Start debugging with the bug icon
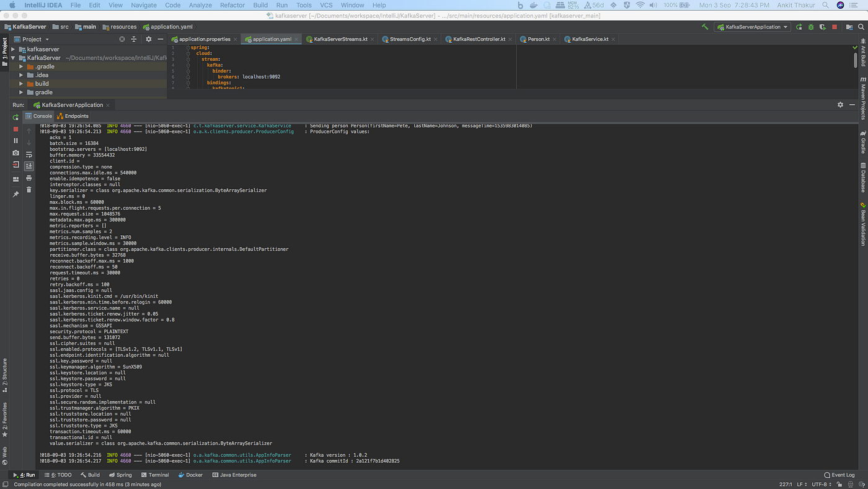 coord(811,27)
